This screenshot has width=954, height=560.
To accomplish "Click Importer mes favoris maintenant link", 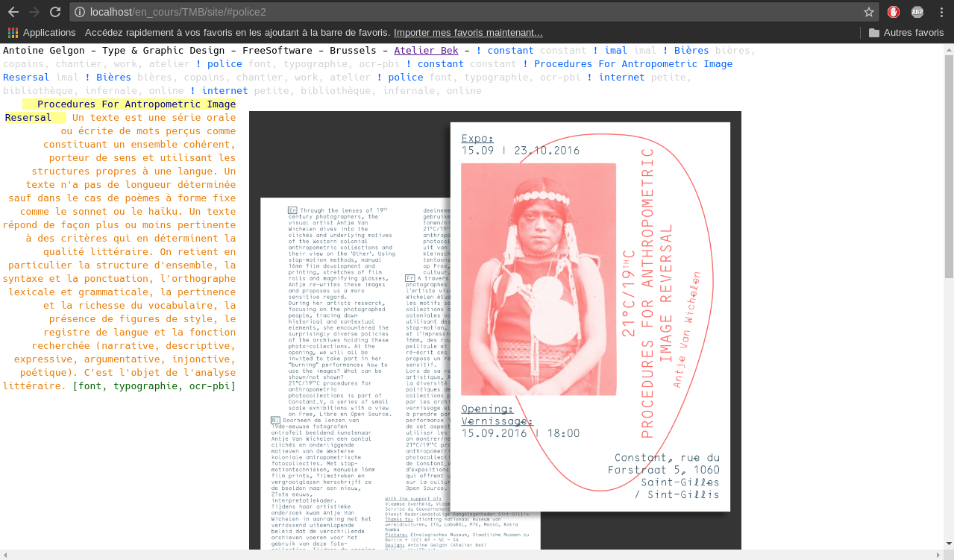I will 468,33.
